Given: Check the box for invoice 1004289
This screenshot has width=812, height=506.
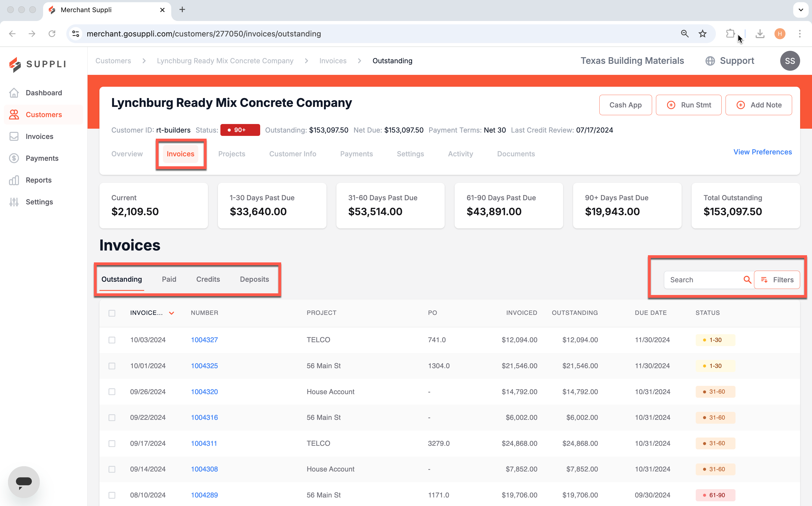Looking at the screenshot, I should 112,495.
